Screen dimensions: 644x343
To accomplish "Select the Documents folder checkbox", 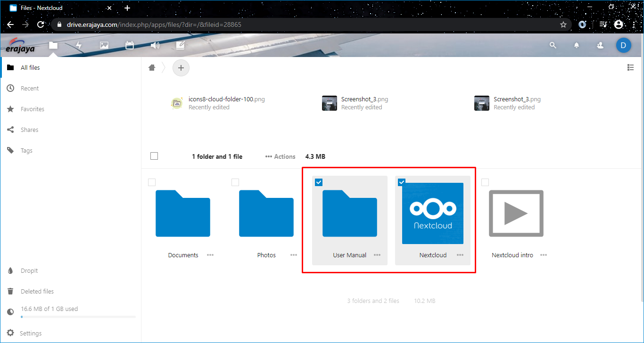I will pyautogui.click(x=152, y=182).
